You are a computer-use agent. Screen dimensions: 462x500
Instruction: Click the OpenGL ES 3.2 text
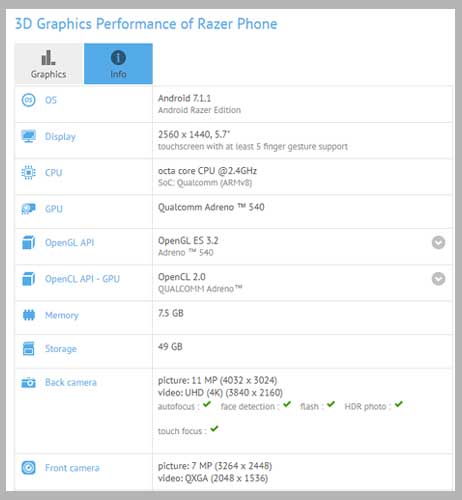188,241
